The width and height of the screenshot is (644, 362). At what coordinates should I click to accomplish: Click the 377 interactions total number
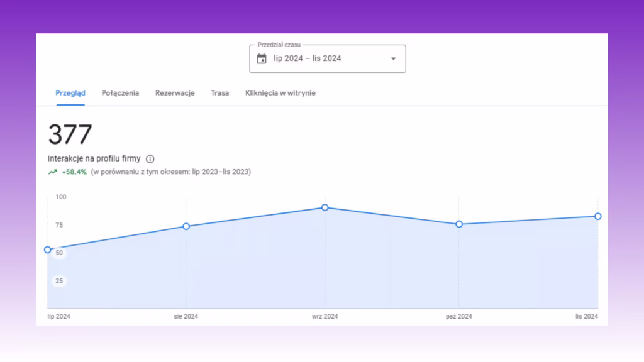click(x=70, y=134)
